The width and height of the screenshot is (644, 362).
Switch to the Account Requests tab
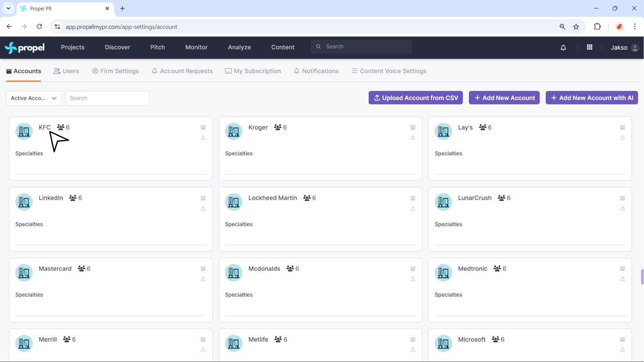(x=182, y=71)
